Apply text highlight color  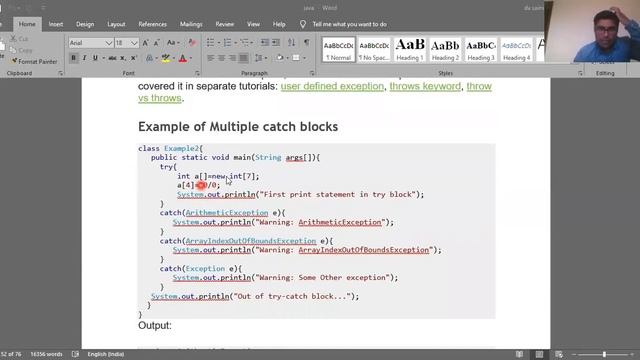coord(165,58)
